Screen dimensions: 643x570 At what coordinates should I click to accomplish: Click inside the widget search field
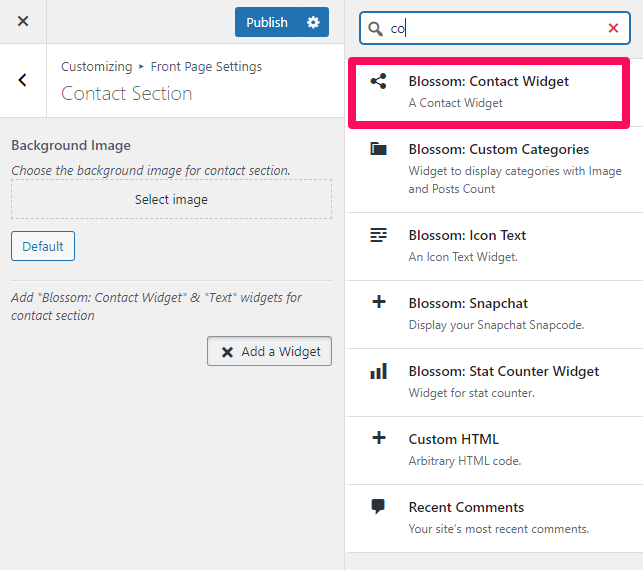495,28
